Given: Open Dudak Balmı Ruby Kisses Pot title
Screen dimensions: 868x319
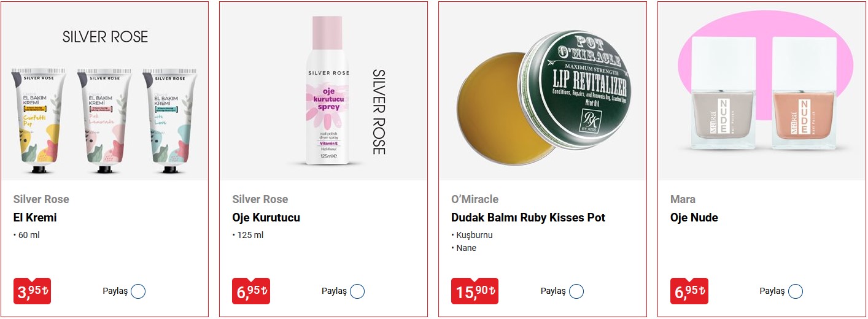Looking at the screenshot, I should pos(528,218).
